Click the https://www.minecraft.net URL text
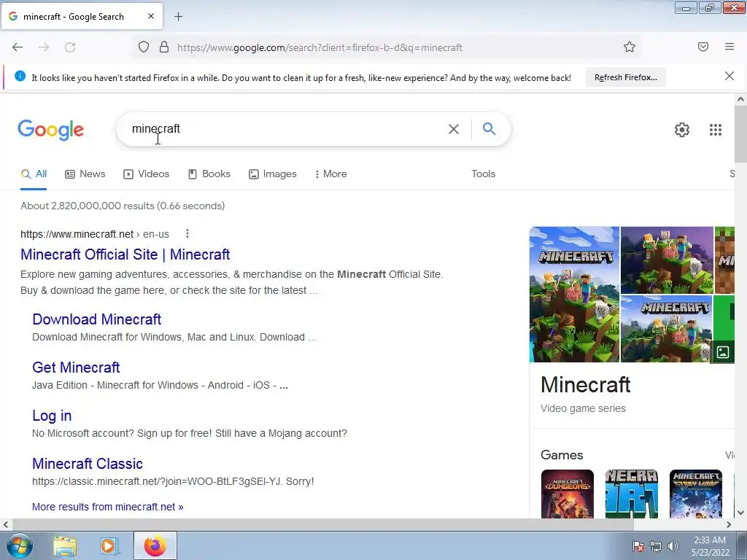Screen dimensions: 747x560 coord(77,234)
